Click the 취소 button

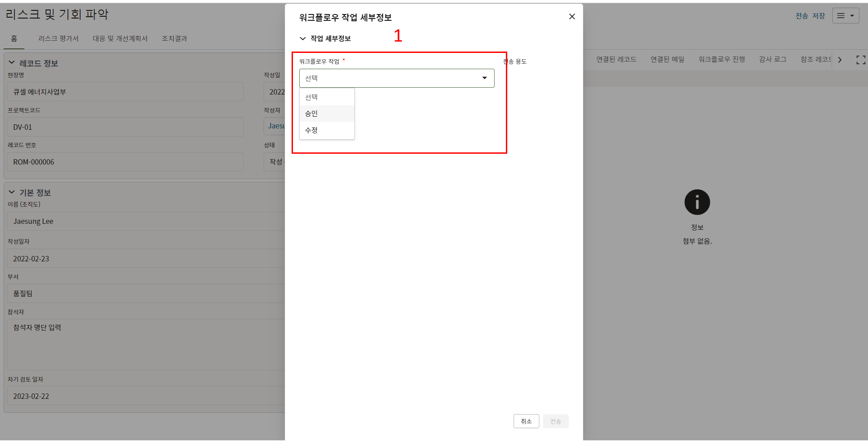point(526,421)
